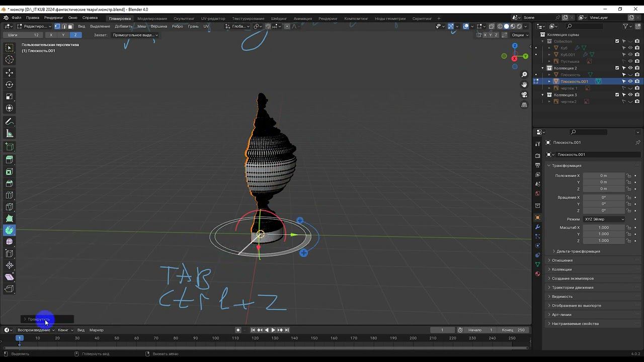The height and width of the screenshot is (362, 644).
Task: Select the Rip Region tool
Action: coord(10,289)
